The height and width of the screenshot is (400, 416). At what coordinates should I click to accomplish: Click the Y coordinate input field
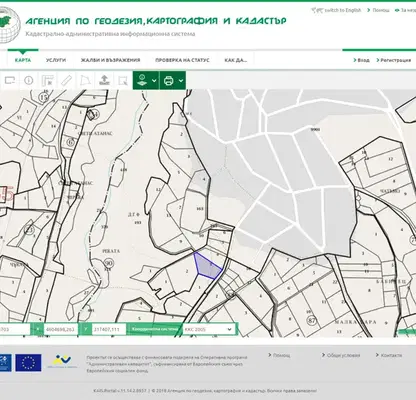[109, 329]
